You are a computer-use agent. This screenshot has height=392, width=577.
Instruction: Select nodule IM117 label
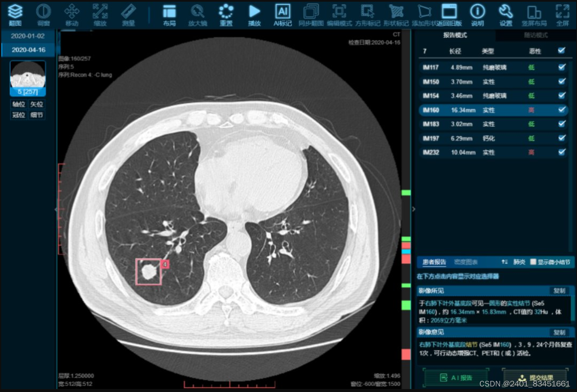pos(431,67)
